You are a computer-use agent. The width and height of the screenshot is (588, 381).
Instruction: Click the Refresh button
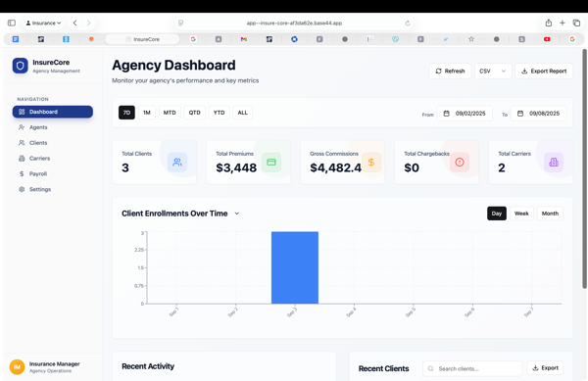click(x=450, y=71)
